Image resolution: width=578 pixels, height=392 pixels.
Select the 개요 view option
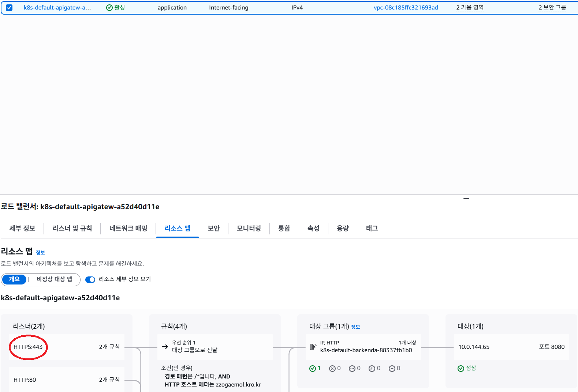[14, 279]
